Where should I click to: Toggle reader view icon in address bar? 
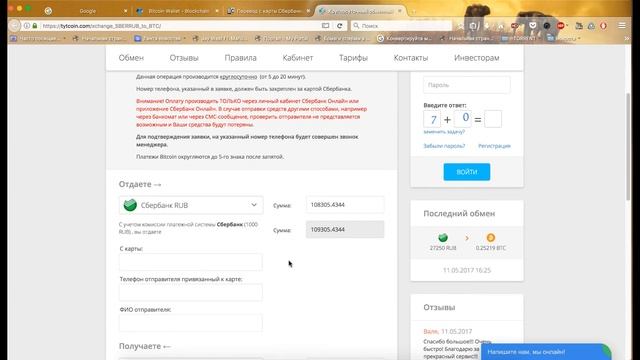(325, 26)
